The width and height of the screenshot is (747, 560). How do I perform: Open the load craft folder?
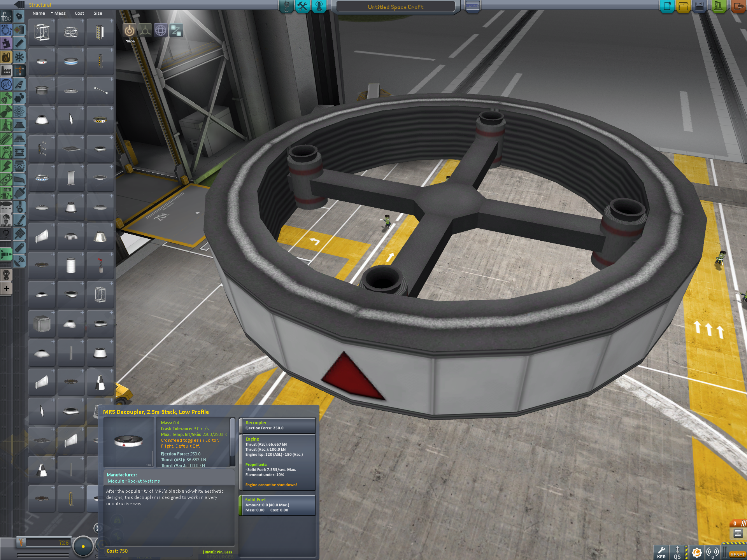pos(683,6)
